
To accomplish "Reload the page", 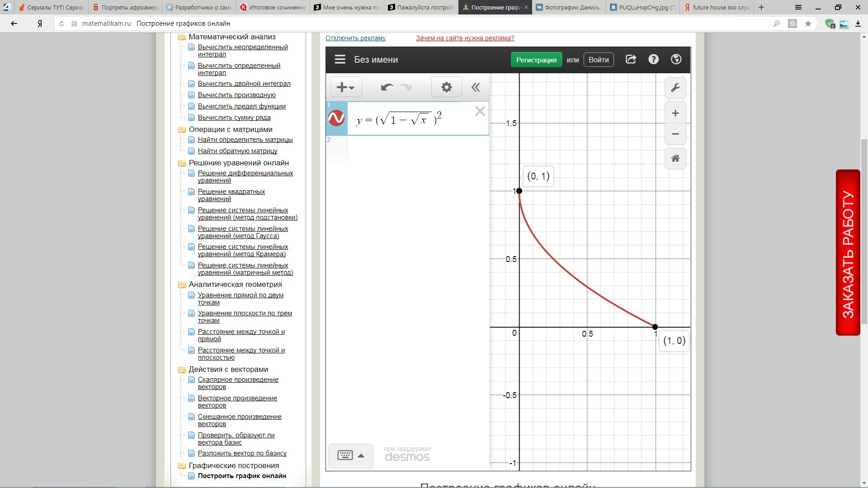I will tap(61, 23).
